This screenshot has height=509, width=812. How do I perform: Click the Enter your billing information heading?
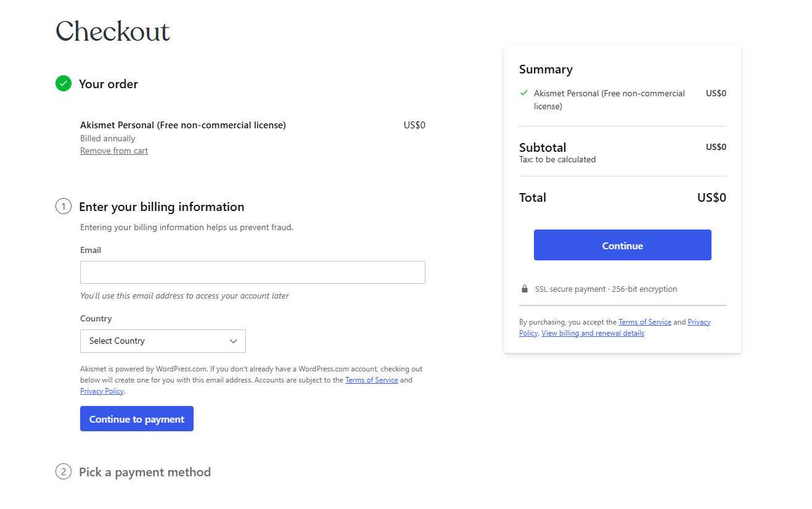162,207
